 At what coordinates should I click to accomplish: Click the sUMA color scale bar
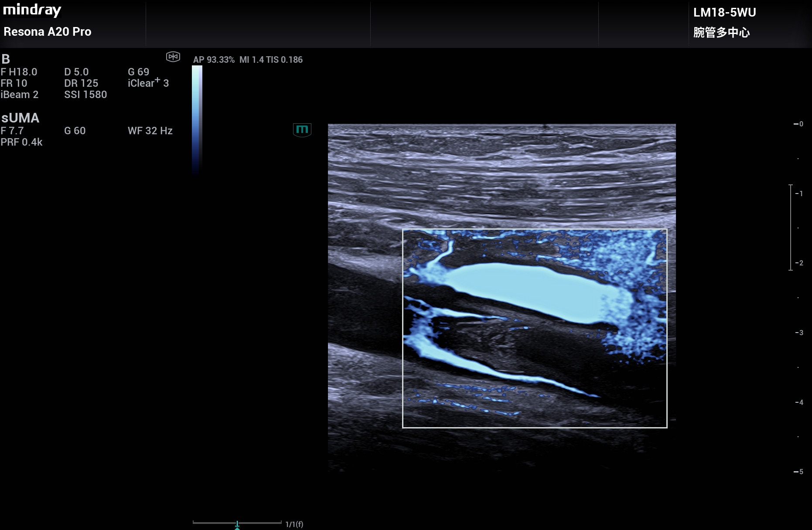pos(197,120)
